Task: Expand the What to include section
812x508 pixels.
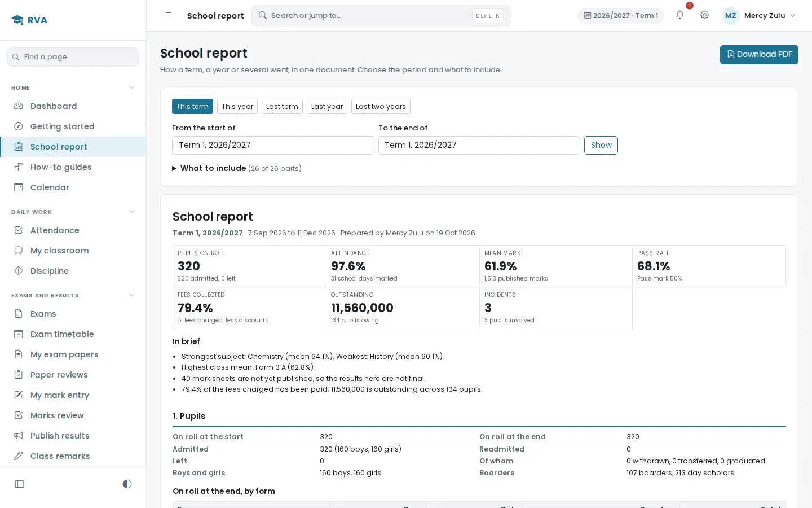Action: click(x=237, y=168)
